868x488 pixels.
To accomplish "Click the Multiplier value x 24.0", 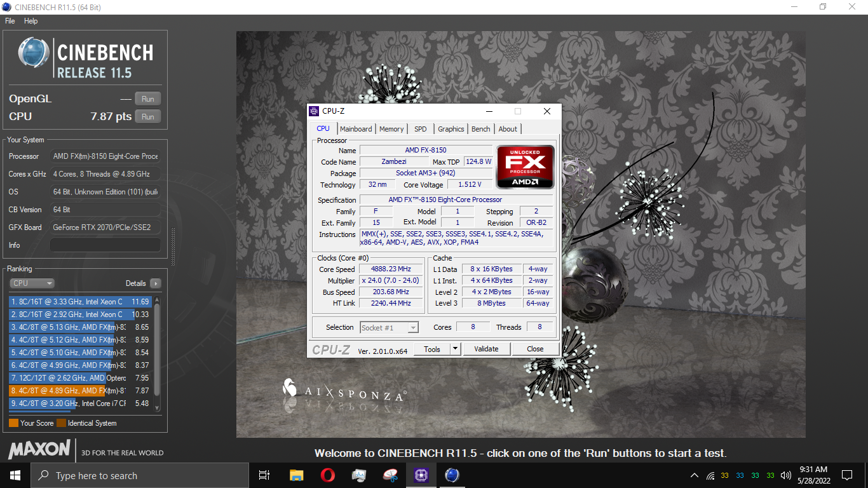I will [x=391, y=281].
